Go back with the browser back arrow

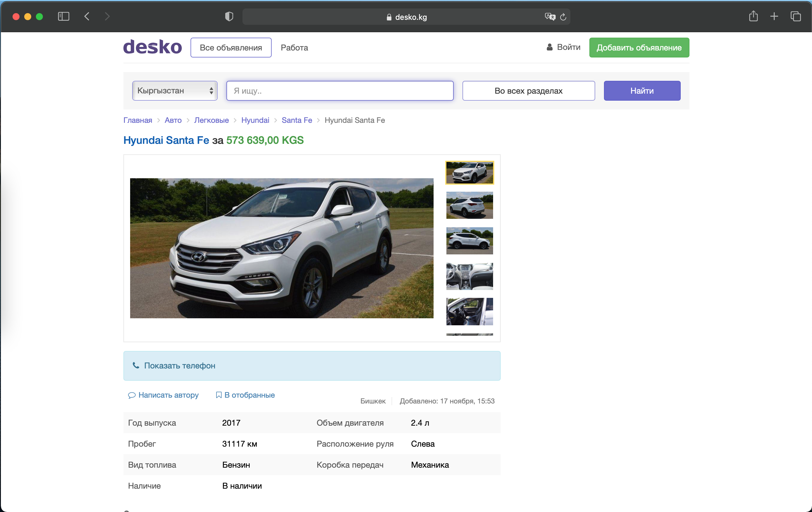point(87,17)
